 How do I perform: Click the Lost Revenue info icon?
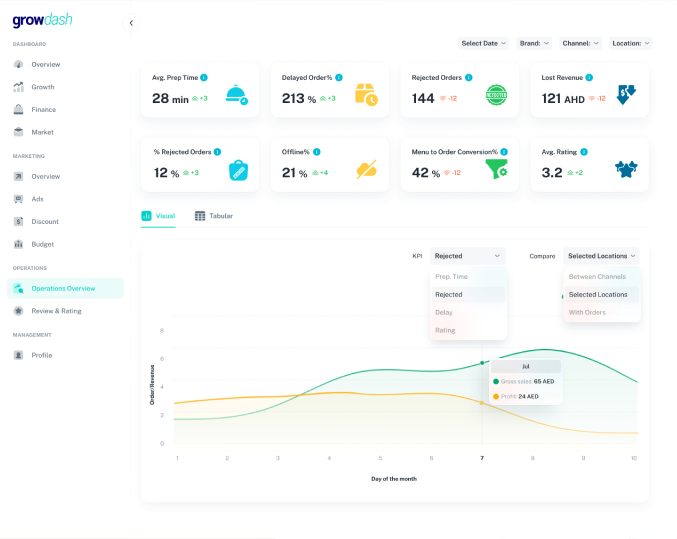[x=589, y=78]
